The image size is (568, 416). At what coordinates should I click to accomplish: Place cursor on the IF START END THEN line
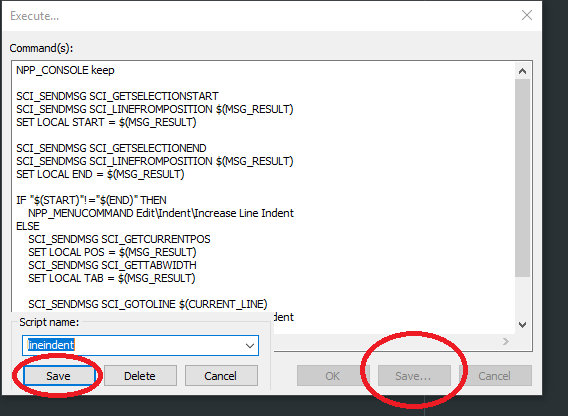(x=91, y=200)
